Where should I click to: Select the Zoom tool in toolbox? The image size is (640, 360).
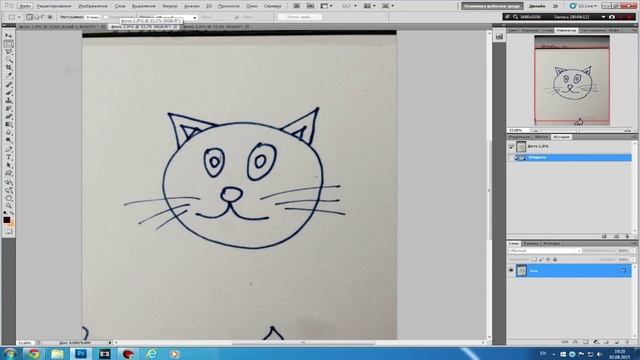[x=9, y=206]
